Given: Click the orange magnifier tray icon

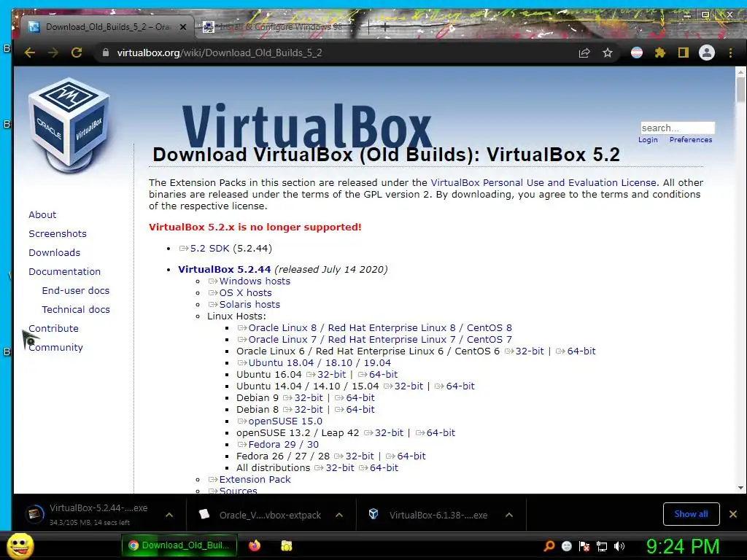Looking at the screenshot, I should tap(549, 546).
